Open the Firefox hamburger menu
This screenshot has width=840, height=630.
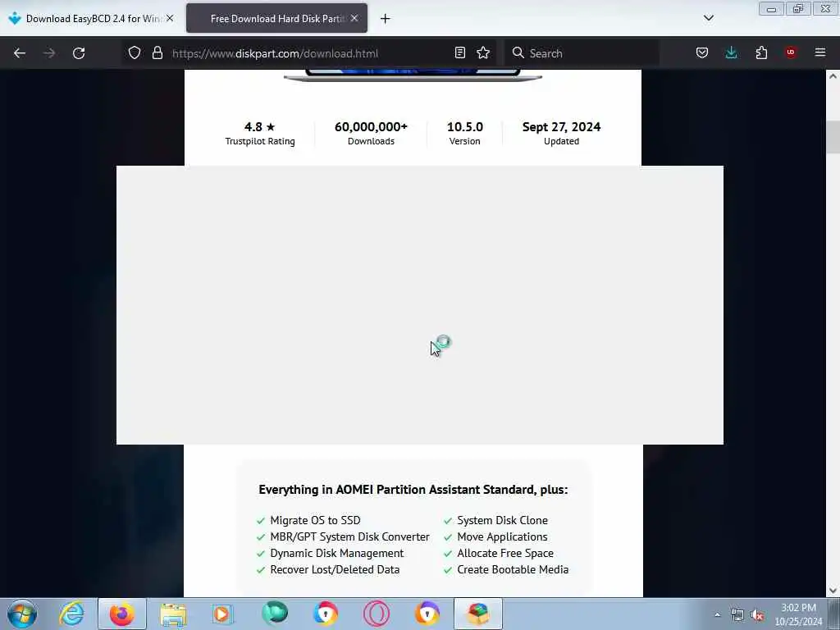pos(820,52)
